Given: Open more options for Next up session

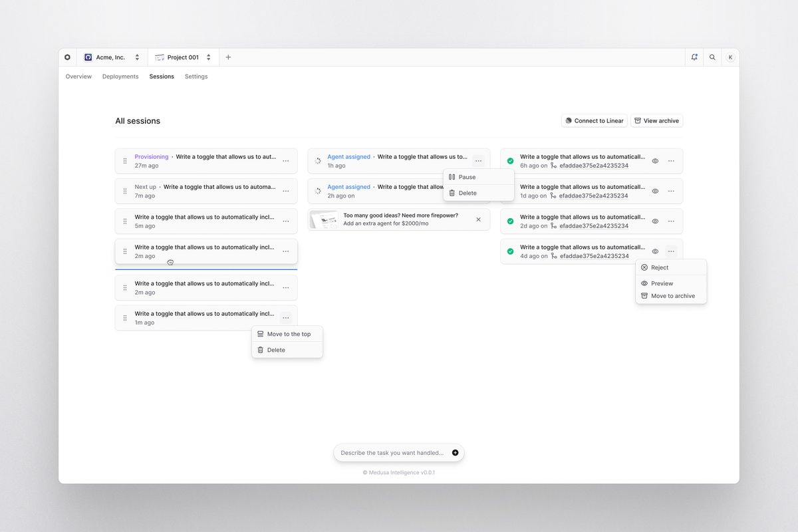Looking at the screenshot, I should pos(285,191).
